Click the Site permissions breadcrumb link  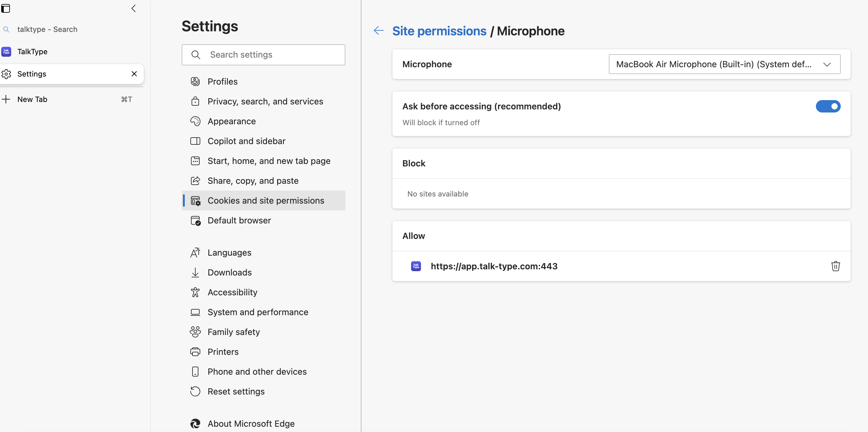[439, 31]
